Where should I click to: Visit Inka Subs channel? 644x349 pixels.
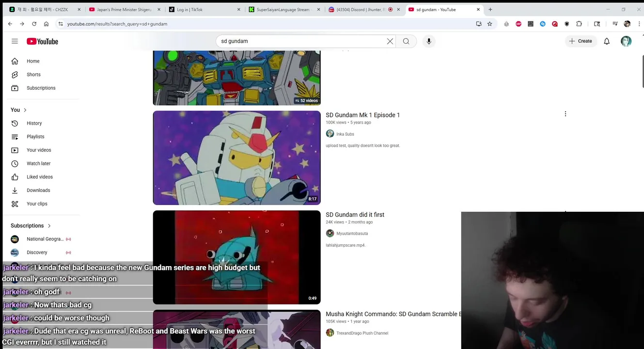[345, 134]
